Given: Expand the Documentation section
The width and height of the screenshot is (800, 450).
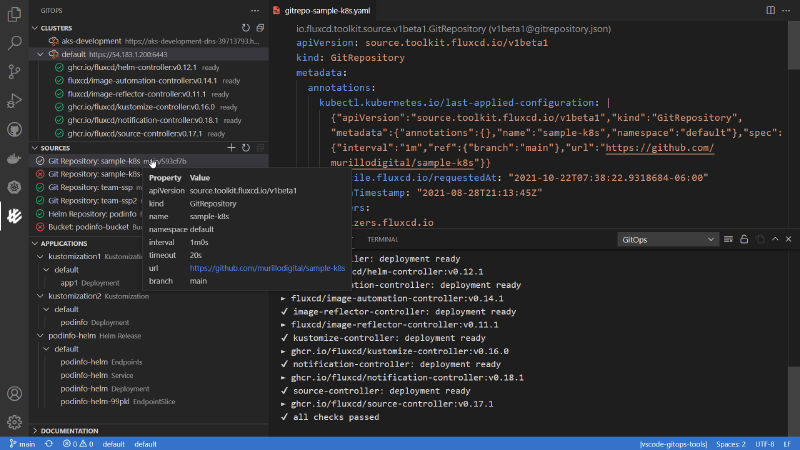Looking at the screenshot, I should (x=70, y=431).
